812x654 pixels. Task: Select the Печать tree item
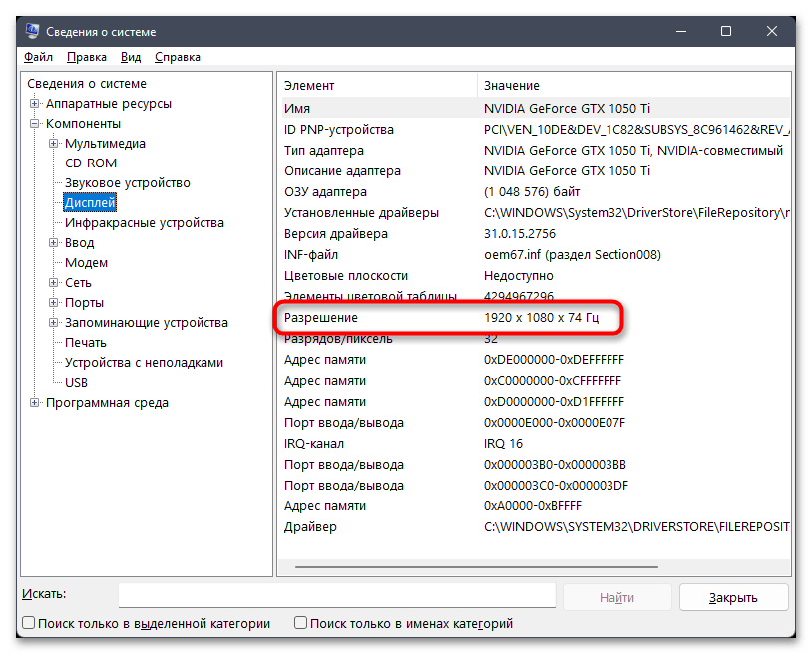(86, 343)
